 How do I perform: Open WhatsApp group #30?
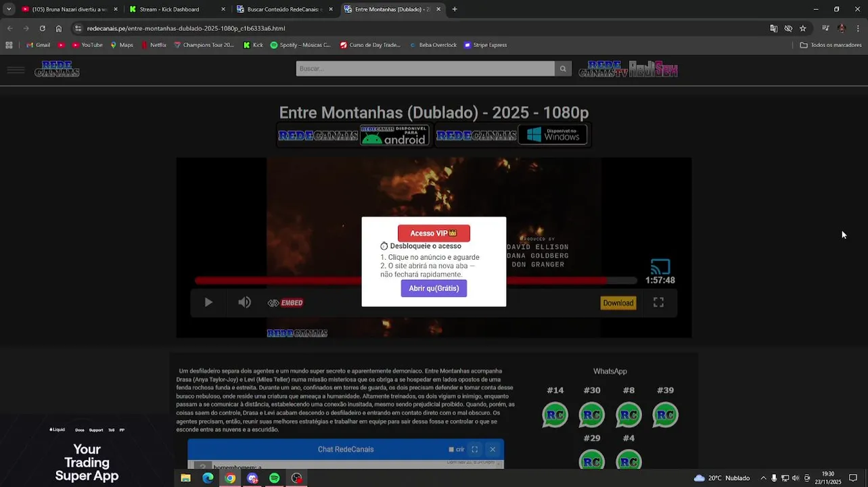592,415
